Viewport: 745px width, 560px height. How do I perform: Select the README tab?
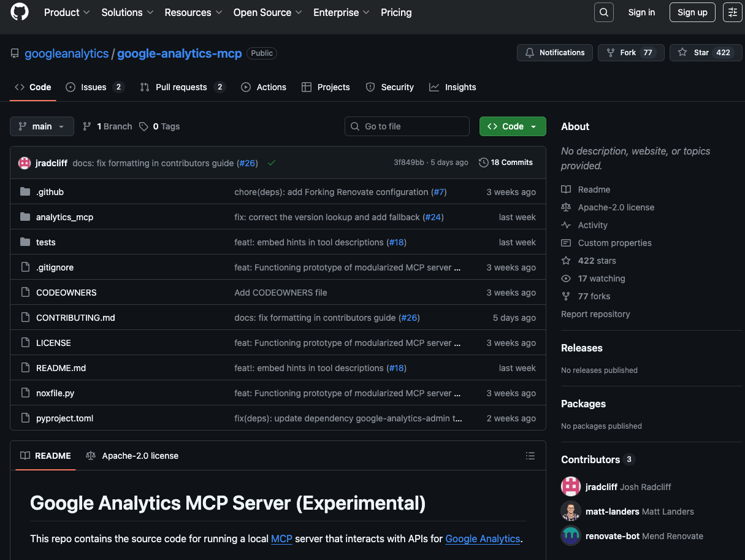tap(45, 456)
